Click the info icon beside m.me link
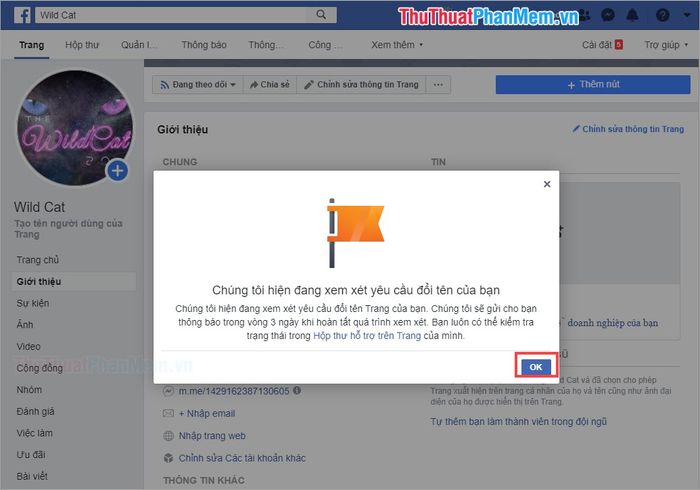700x490 pixels. (x=297, y=390)
